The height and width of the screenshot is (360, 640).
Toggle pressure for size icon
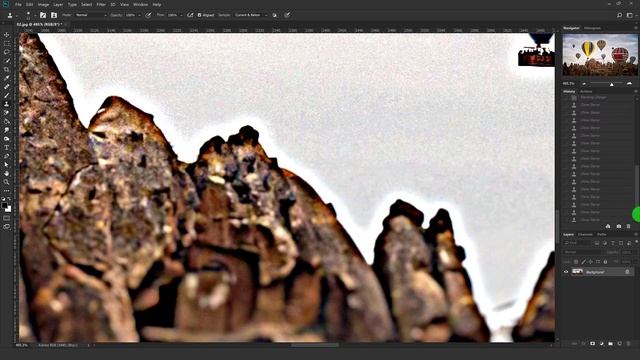pyautogui.click(x=287, y=15)
